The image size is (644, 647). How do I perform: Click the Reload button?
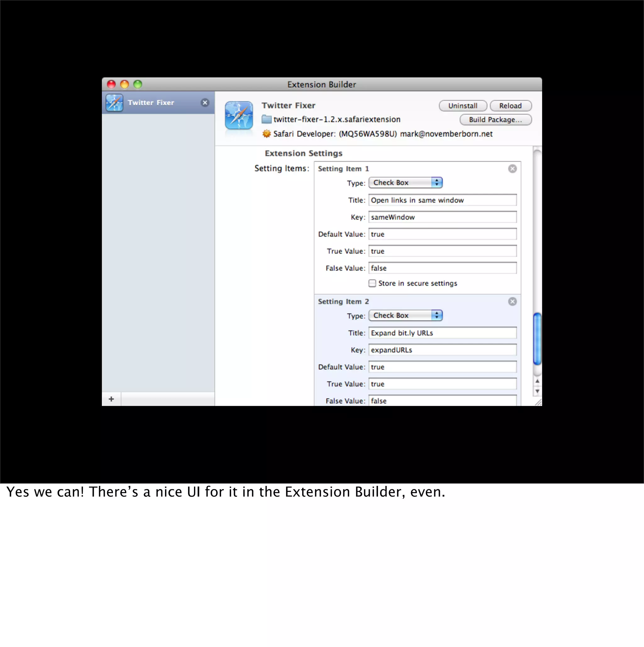point(510,106)
